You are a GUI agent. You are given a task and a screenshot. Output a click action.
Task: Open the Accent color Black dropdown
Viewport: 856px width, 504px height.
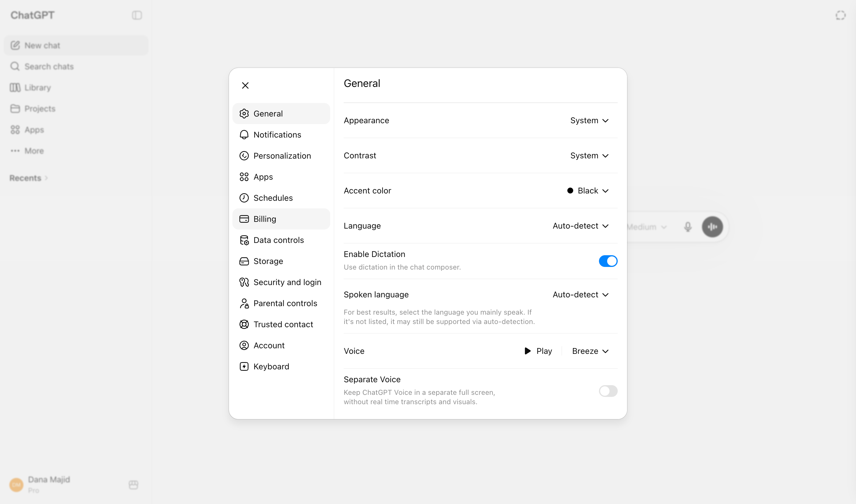(x=588, y=191)
